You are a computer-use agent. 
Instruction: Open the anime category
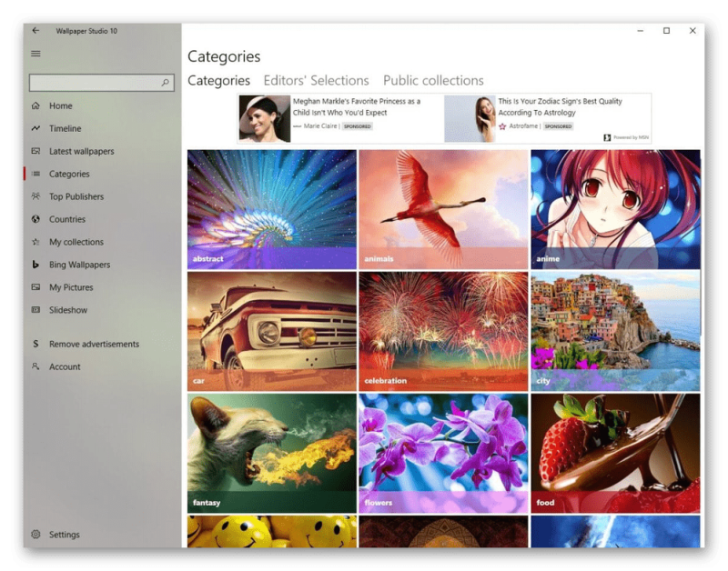615,209
